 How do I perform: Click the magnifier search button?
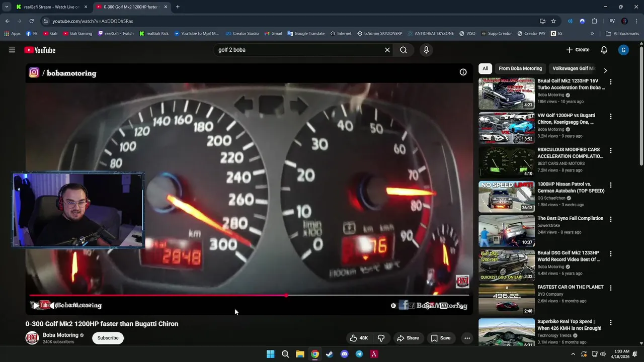coord(404,50)
